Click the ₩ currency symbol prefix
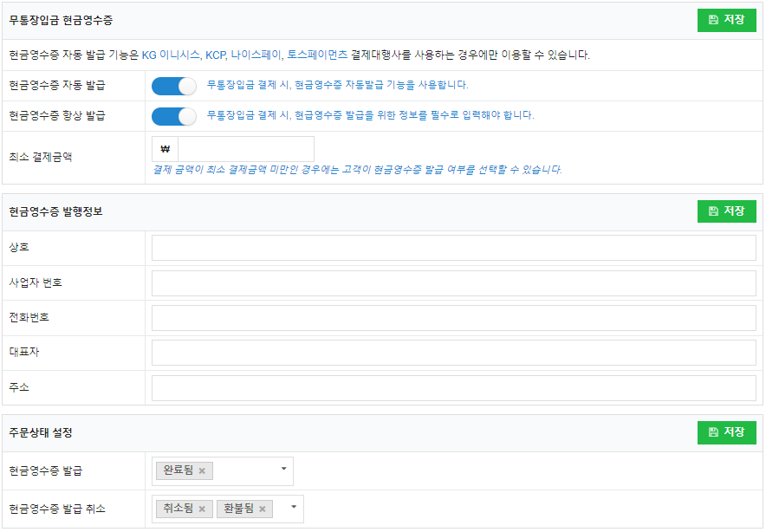Image resolution: width=766 pixels, height=532 pixels. click(166, 149)
